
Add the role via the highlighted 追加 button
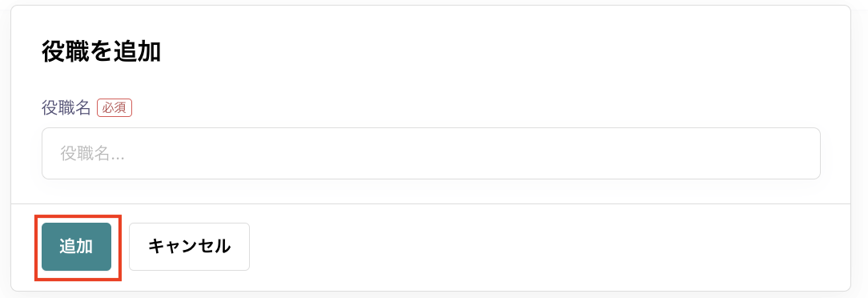click(x=76, y=247)
